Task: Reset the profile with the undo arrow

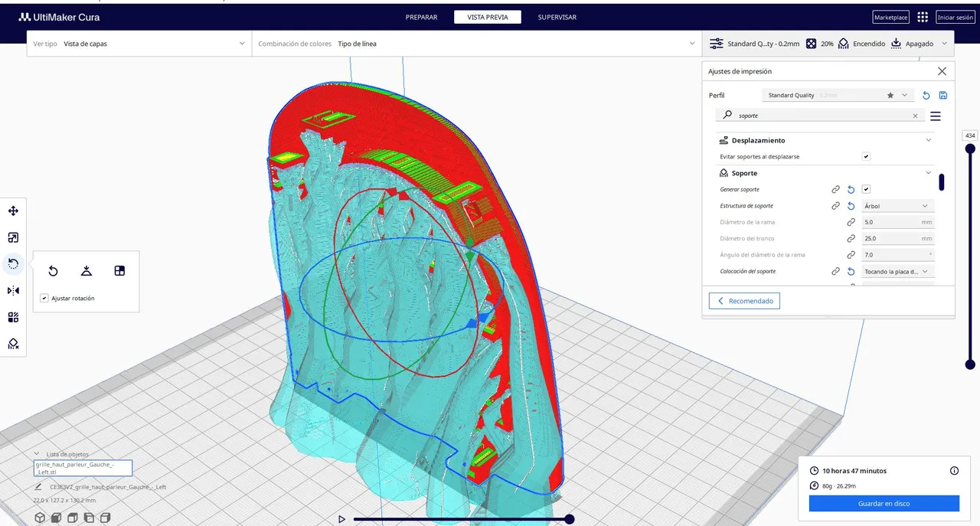Action: coord(926,95)
